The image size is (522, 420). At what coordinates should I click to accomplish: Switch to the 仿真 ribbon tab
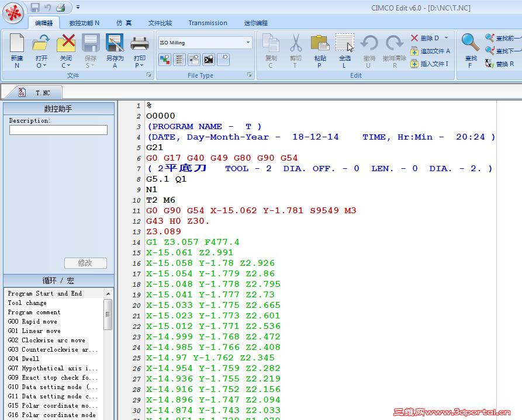pyautogui.click(x=124, y=23)
